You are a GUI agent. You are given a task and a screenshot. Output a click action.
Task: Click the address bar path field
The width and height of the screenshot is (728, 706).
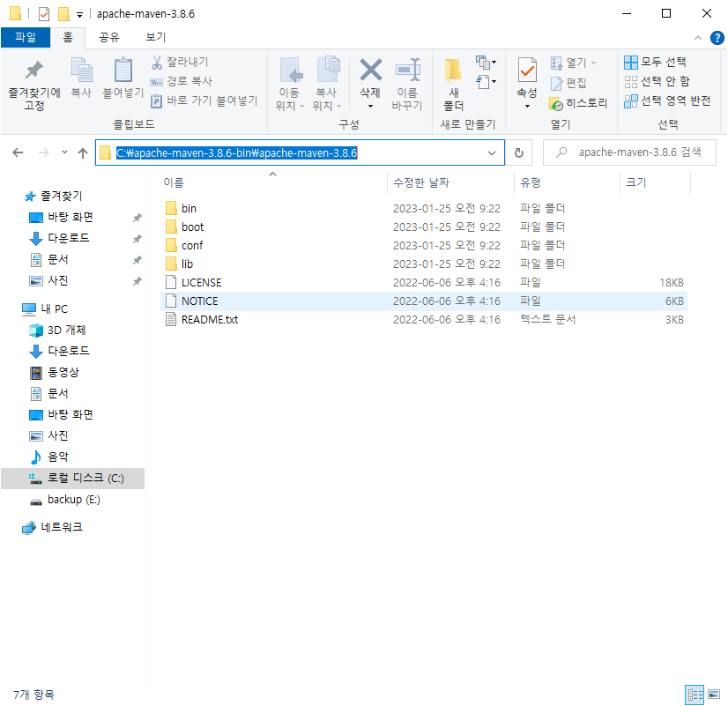tap(300, 152)
